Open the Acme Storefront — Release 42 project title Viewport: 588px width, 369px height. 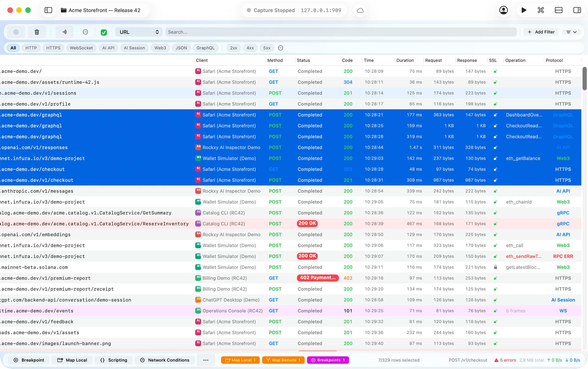[104, 10]
